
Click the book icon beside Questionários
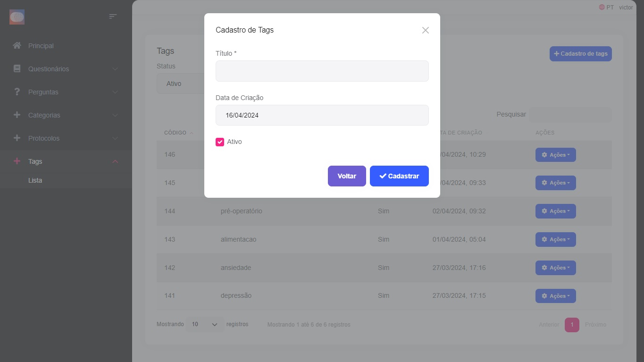pos(17,69)
